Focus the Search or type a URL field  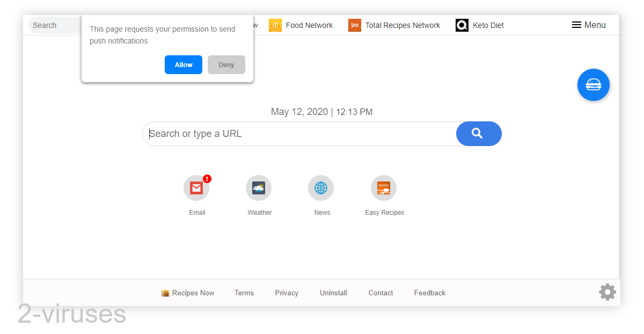[x=295, y=134]
